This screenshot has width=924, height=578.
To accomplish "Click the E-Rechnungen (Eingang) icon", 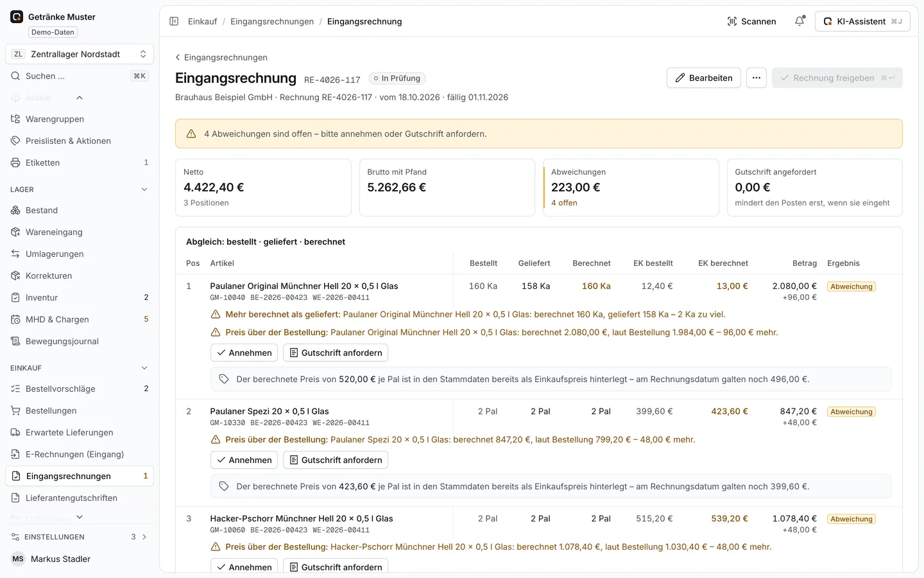I will click(15, 454).
